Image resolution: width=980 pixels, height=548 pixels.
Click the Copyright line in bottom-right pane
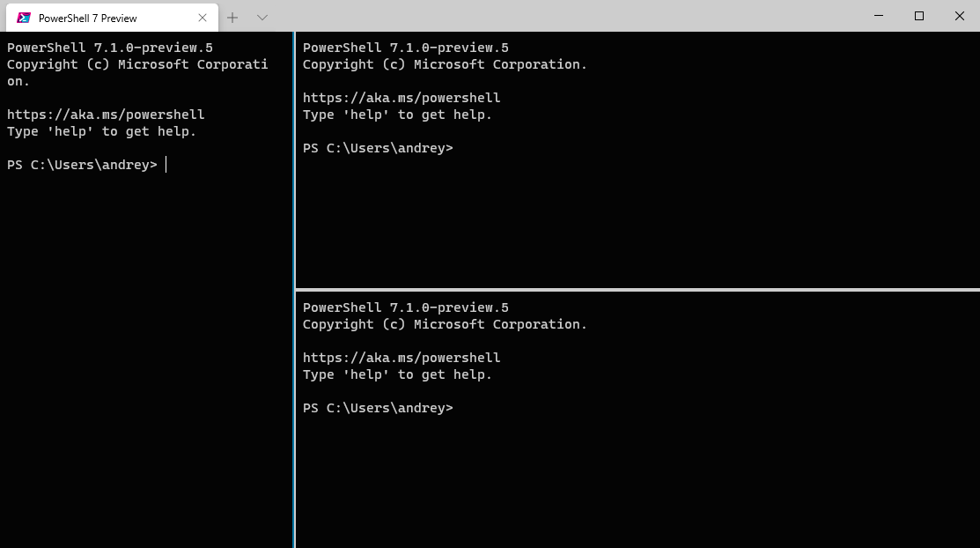tap(445, 324)
